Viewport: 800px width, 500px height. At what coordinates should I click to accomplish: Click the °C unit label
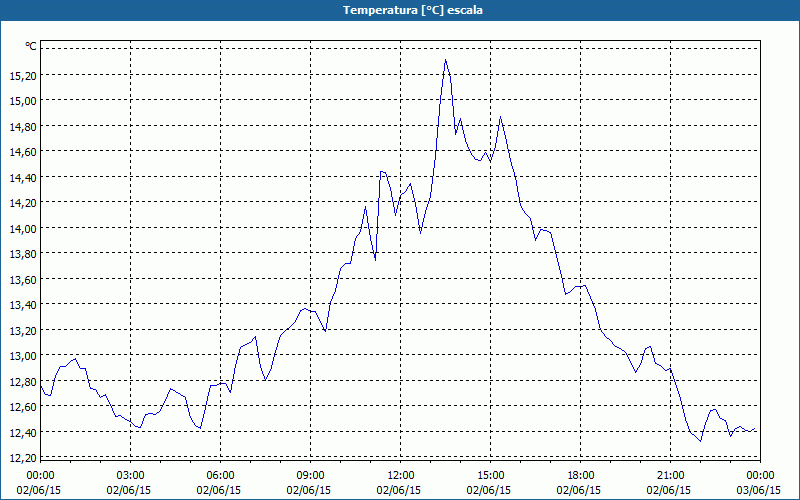click(x=31, y=46)
